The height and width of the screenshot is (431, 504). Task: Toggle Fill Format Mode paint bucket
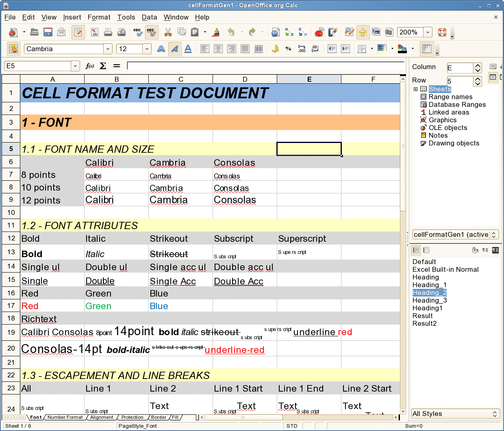click(x=475, y=250)
